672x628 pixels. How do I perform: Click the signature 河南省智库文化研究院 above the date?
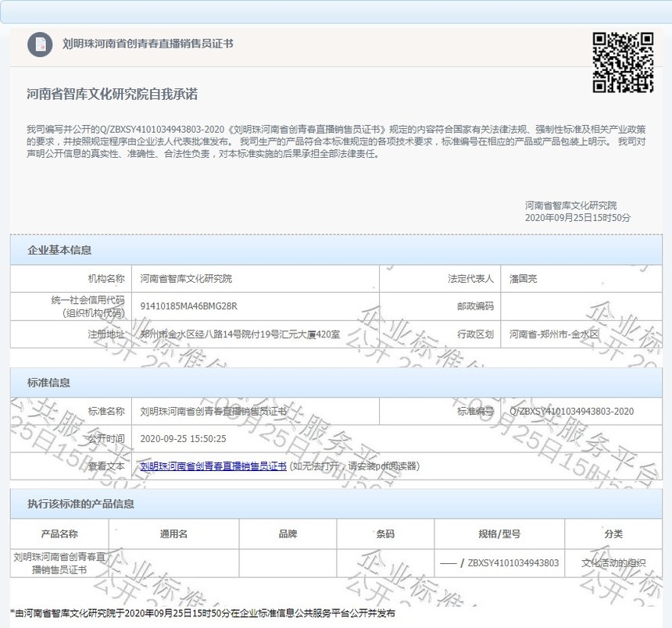[571, 205]
